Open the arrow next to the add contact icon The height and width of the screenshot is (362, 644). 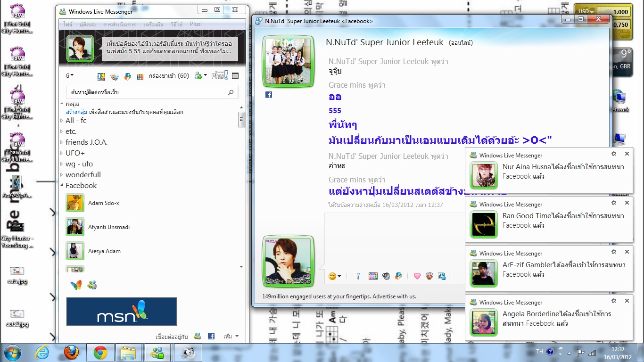(x=205, y=76)
